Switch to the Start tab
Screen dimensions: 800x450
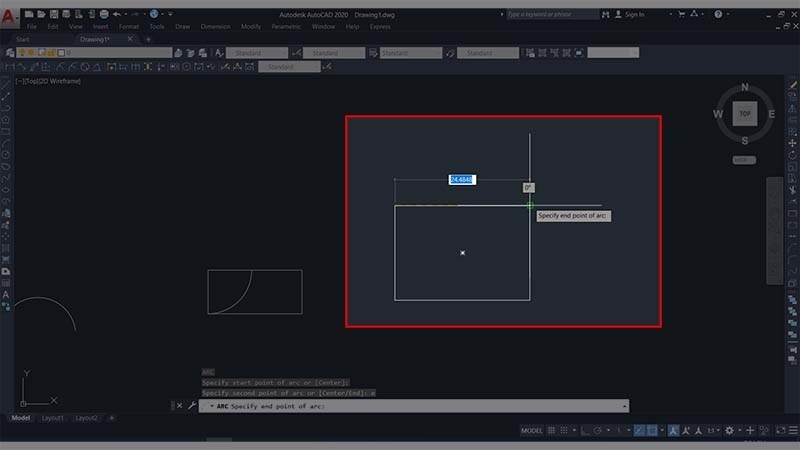point(22,39)
